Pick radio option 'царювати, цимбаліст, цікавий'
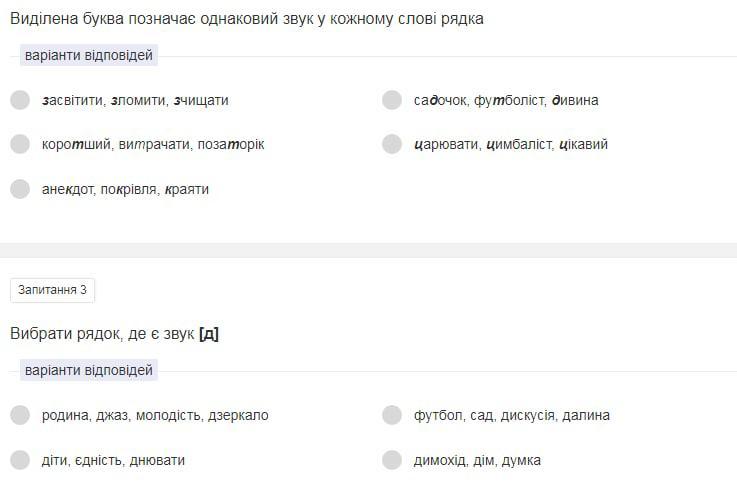This screenshot has width=737, height=504. pyautogui.click(x=392, y=144)
